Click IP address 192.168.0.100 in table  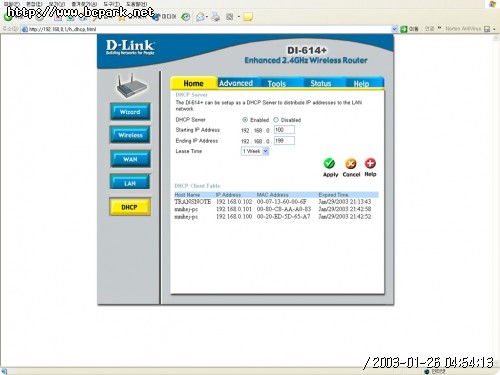tap(234, 216)
